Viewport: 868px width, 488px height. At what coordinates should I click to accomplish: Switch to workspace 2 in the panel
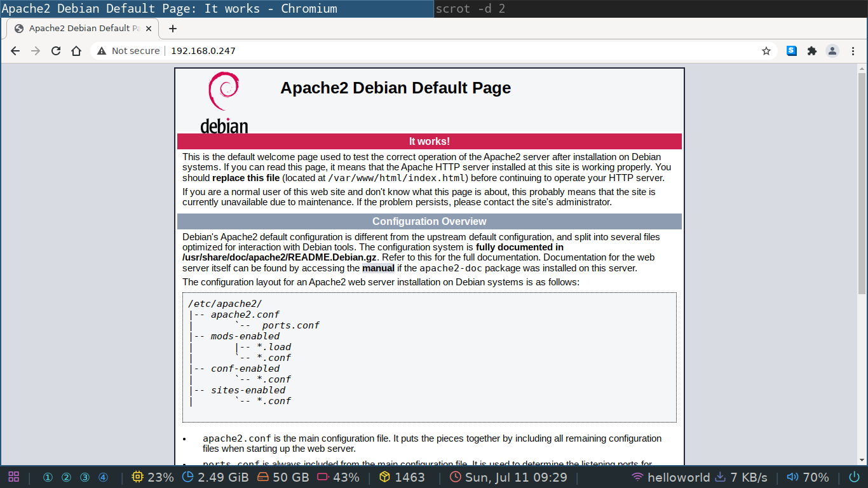click(x=66, y=477)
